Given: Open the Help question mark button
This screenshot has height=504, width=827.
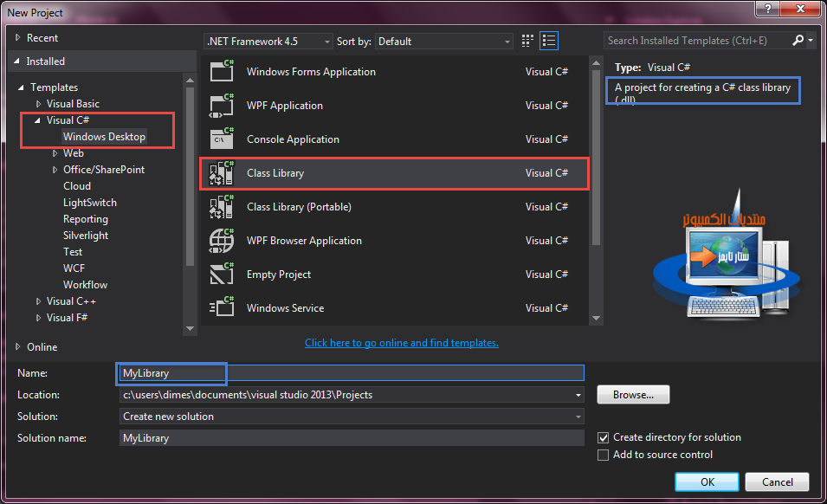Looking at the screenshot, I should tap(768, 9).
